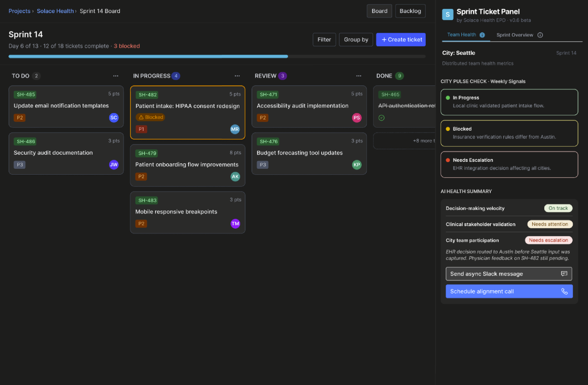Click the JW avatar on SH-486 card

click(114, 165)
